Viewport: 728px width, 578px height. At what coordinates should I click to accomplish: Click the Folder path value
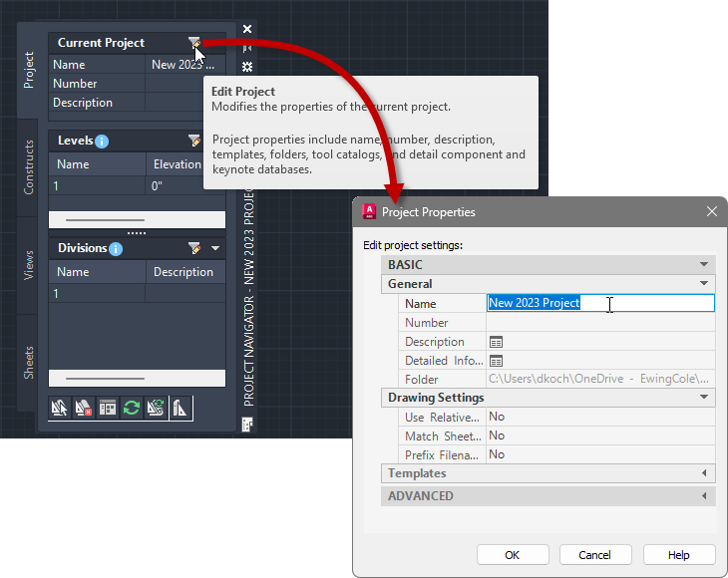pos(600,379)
